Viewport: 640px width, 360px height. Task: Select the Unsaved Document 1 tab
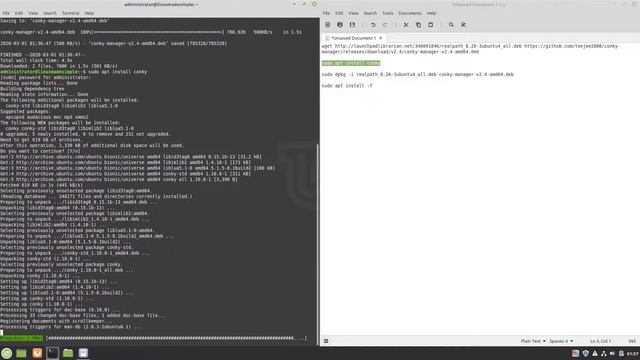click(353, 38)
